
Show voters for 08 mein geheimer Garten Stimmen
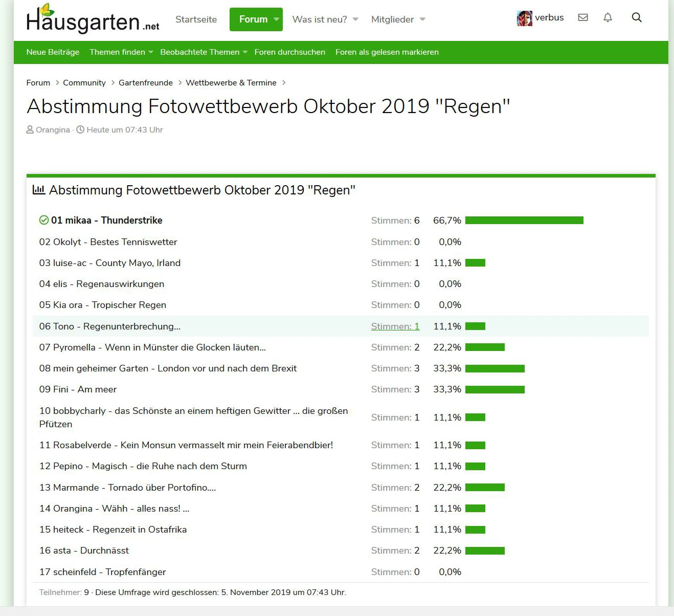(x=395, y=368)
